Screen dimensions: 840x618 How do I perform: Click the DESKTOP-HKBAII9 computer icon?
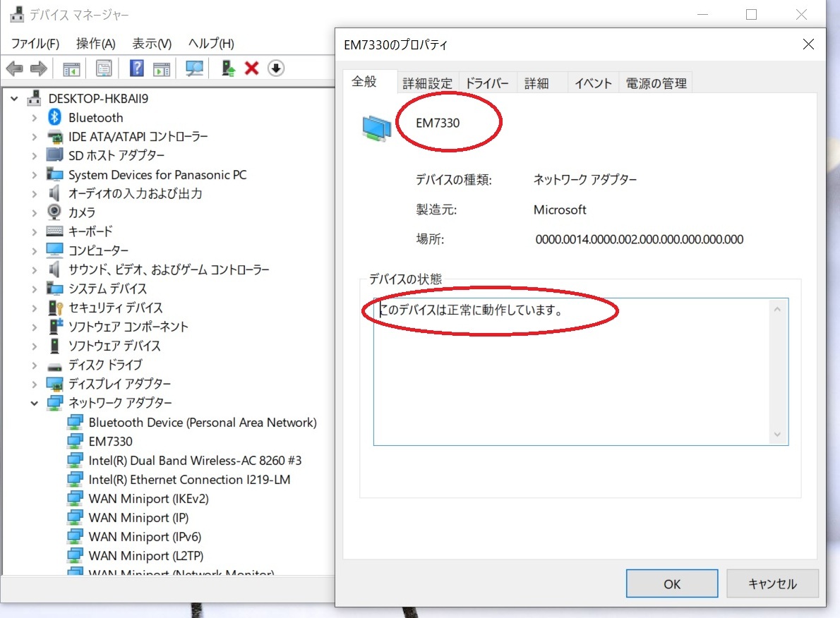(x=35, y=98)
